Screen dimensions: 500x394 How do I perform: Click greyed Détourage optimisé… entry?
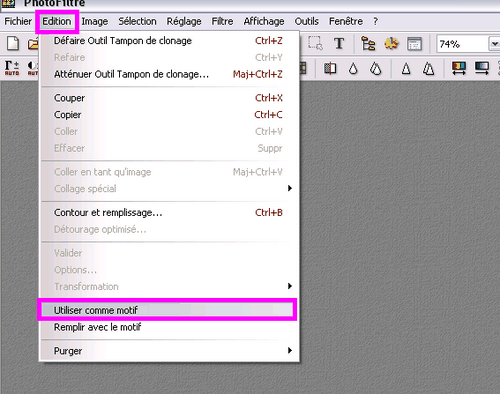tap(168, 229)
